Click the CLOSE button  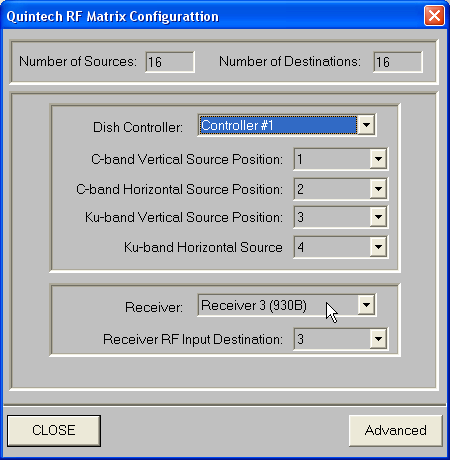[x=54, y=430]
